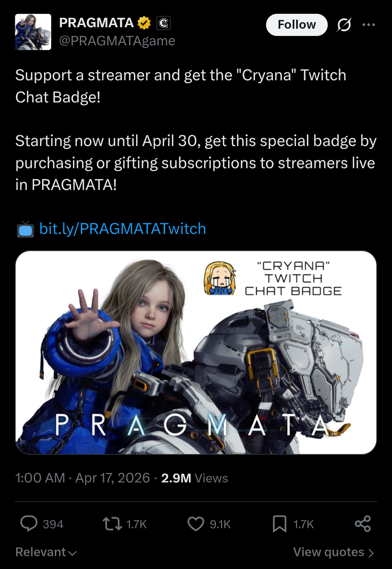Like the post with the heart
Viewport: 392px width, 569px height.
coord(196,524)
